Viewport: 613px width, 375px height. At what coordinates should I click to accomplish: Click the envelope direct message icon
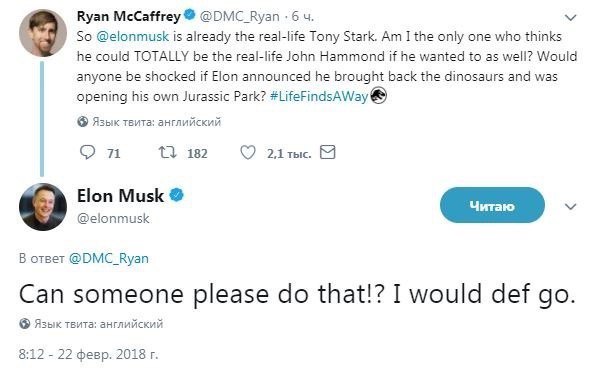328,152
